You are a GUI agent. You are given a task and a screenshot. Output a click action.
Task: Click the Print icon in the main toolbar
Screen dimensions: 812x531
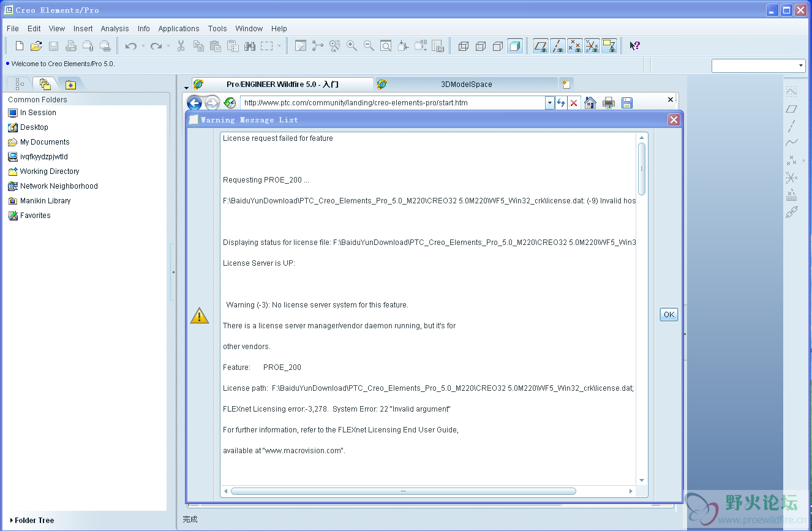[x=70, y=46]
